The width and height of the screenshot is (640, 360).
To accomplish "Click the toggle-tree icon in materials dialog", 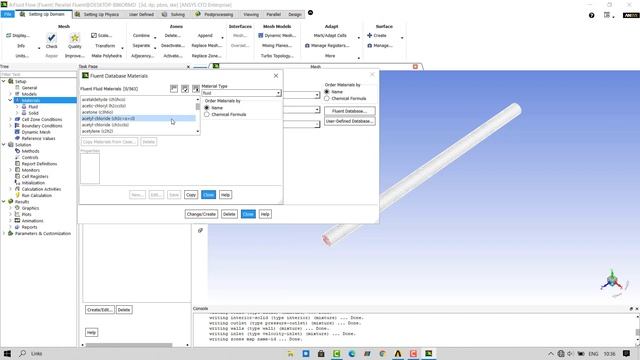I will pos(174,89).
